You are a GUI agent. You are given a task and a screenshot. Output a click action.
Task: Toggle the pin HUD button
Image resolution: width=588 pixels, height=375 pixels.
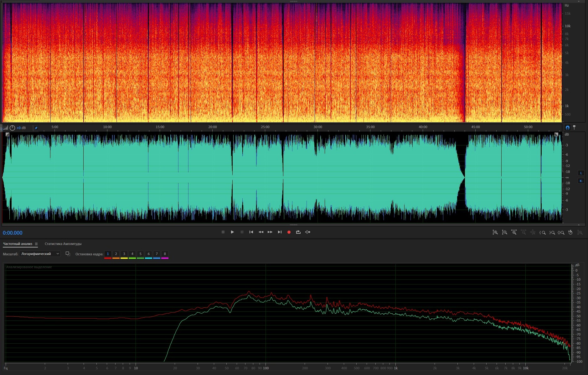click(x=36, y=128)
